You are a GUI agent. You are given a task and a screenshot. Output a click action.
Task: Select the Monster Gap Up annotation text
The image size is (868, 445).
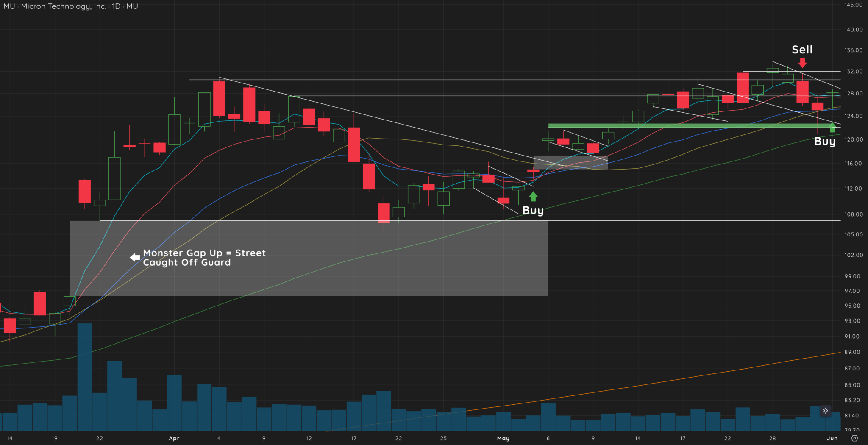[x=204, y=258]
